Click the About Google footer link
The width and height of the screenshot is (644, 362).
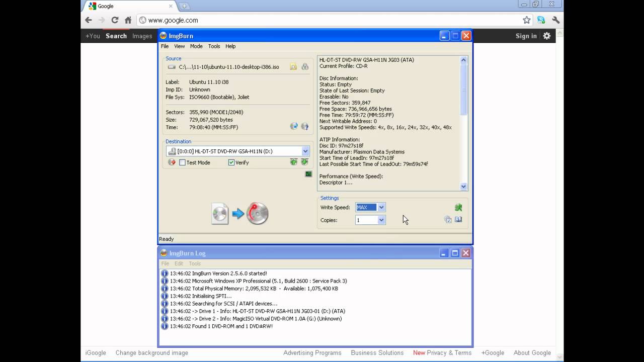pyautogui.click(x=532, y=352)
